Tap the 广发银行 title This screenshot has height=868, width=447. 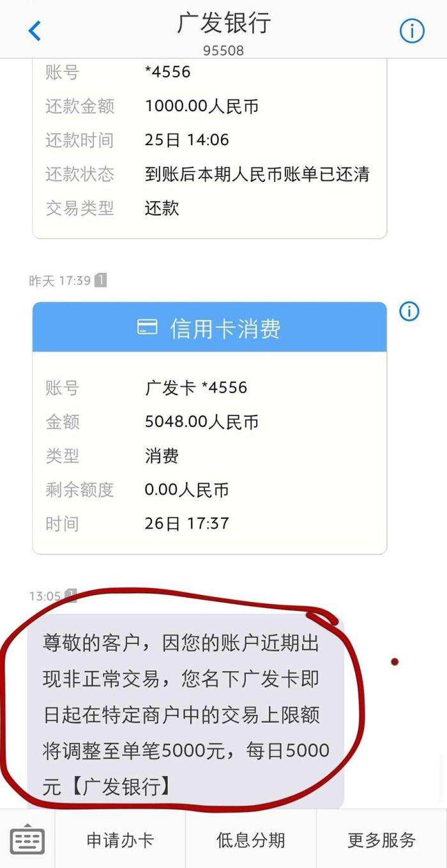click(223, 23)
